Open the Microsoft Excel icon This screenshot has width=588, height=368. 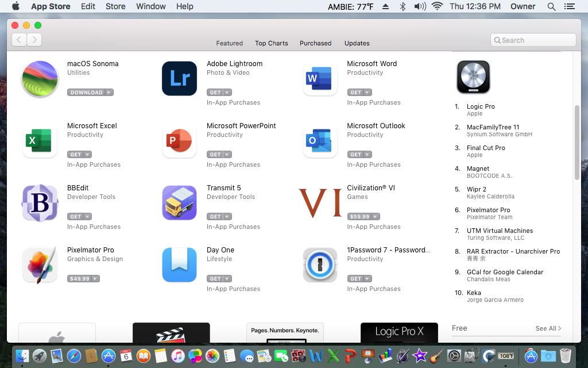[40, 140]
